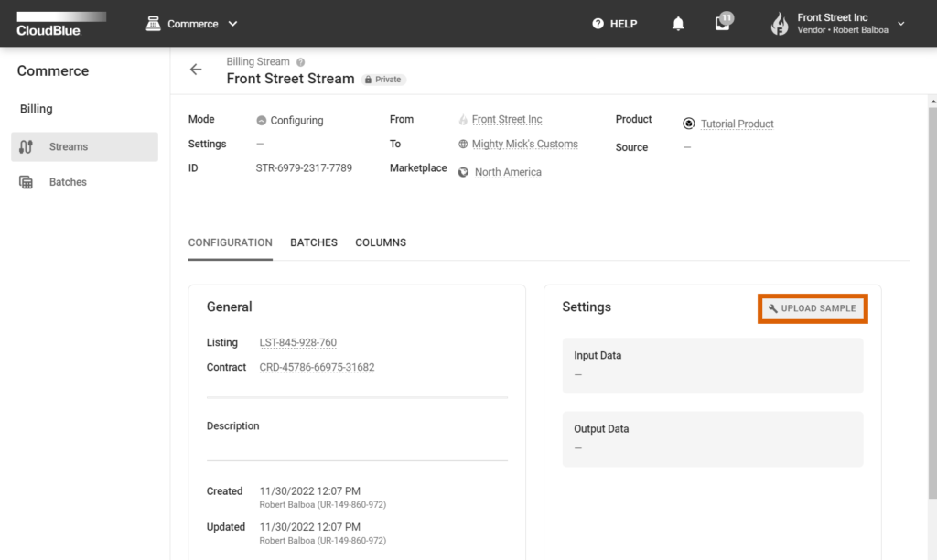Screen dimensions: 937x560
Task: Click the help question mark icon
Action: (x=598, y=24)
